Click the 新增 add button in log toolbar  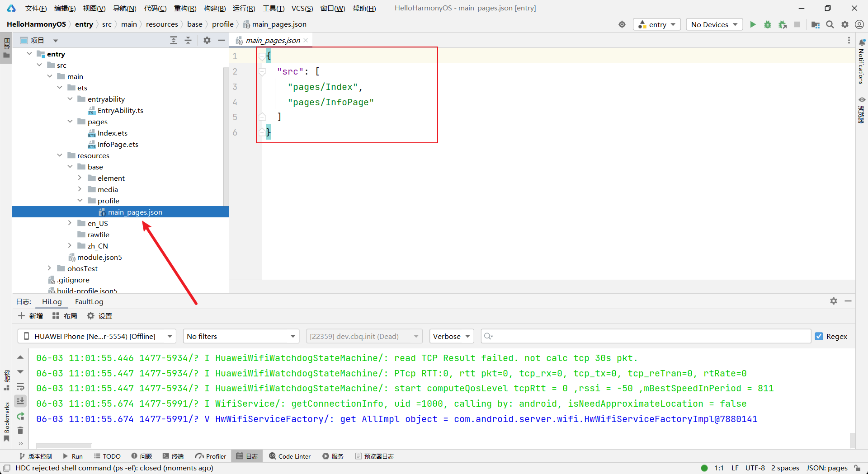tap(30, 316)
